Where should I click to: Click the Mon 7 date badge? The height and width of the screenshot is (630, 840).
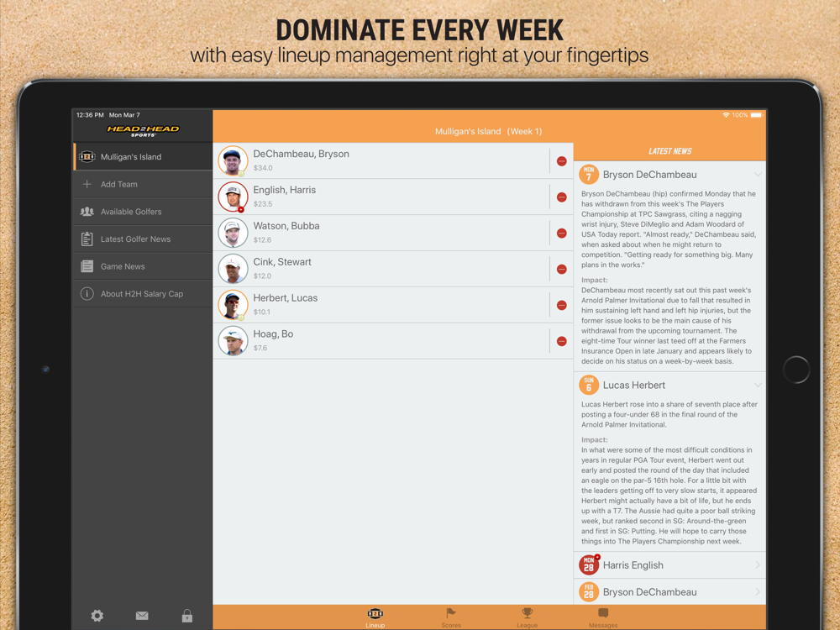(x=589, y=175)
